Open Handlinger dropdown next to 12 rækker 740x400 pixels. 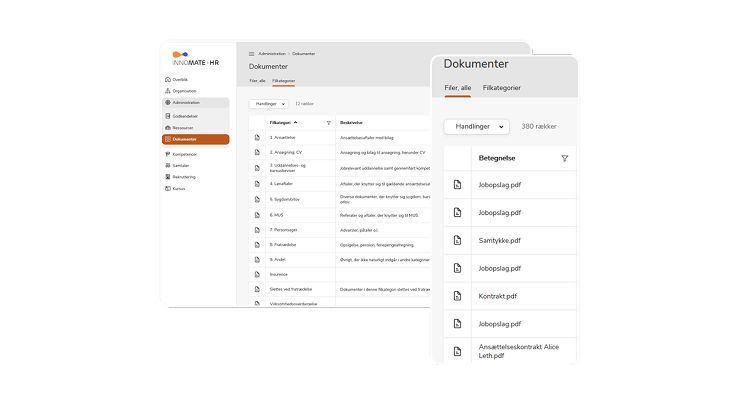[268, 103]
